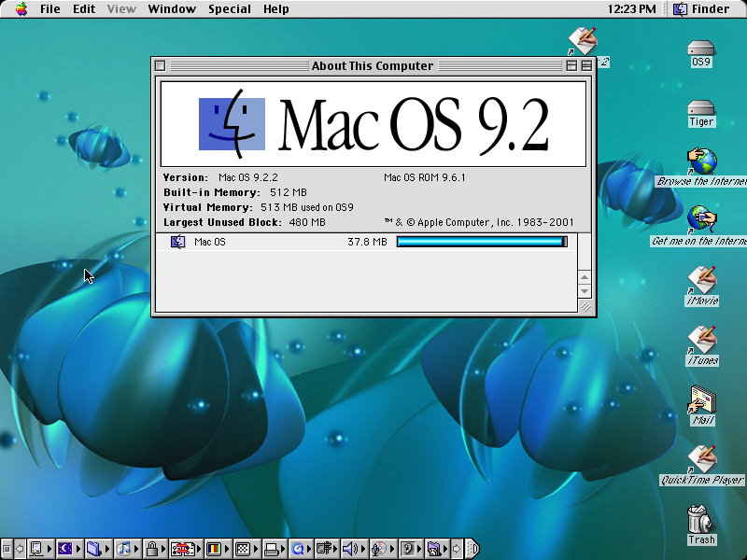The width and height of the screenshot is (747, 560).
Task: Collapse window with the windowshade box
Action: [x=586, y=65]
